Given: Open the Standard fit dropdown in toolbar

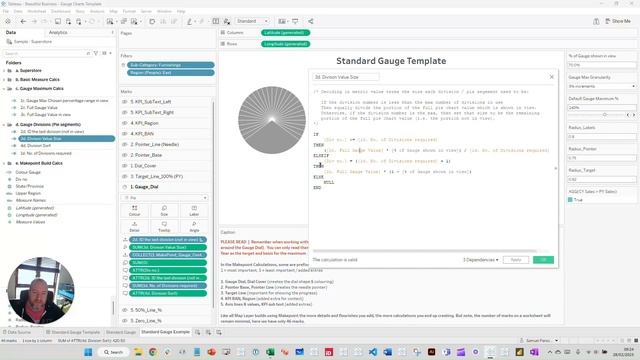Looking at the screenshot, I should 252,21.
